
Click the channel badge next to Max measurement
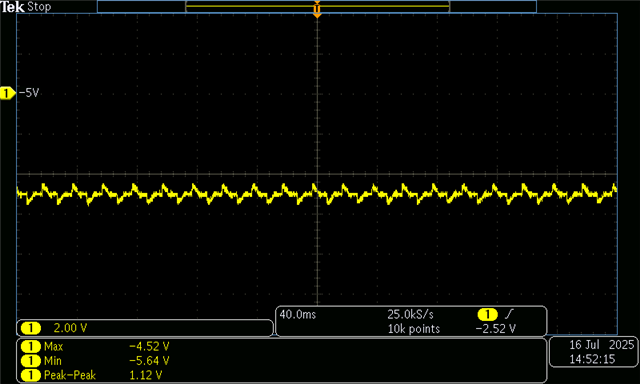point(31,346)
